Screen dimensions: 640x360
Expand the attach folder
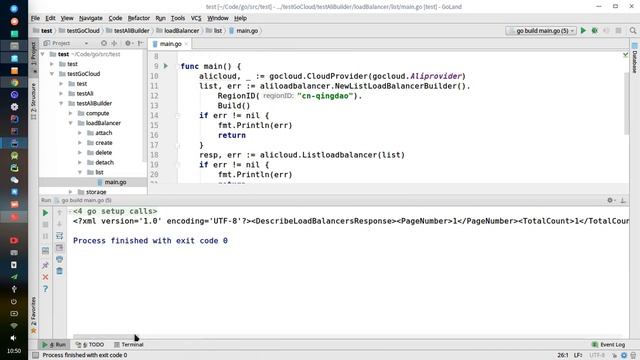click(x=80, y=133)
